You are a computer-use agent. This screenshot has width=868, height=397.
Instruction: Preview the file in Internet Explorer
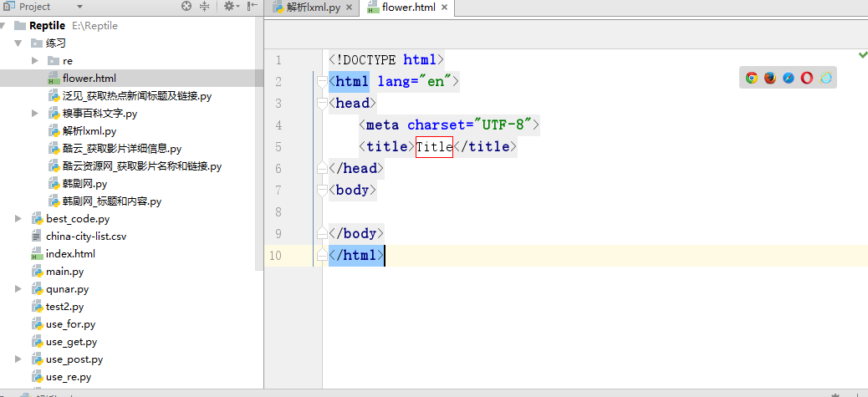coord(826,78)
